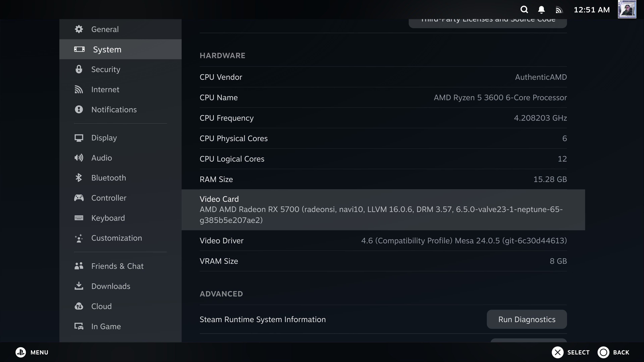This screenshot has height=362, width=644.
Task: Open notifications bell in top bar
Action: (x=541, y=10)
